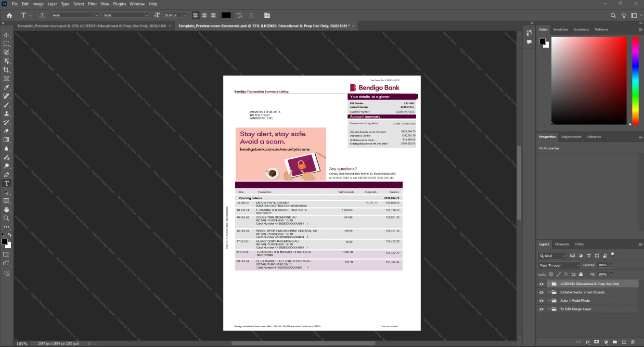Select the Blur tool
The height and width of the screenshot is (347, 644).
(x=7, y=148)
